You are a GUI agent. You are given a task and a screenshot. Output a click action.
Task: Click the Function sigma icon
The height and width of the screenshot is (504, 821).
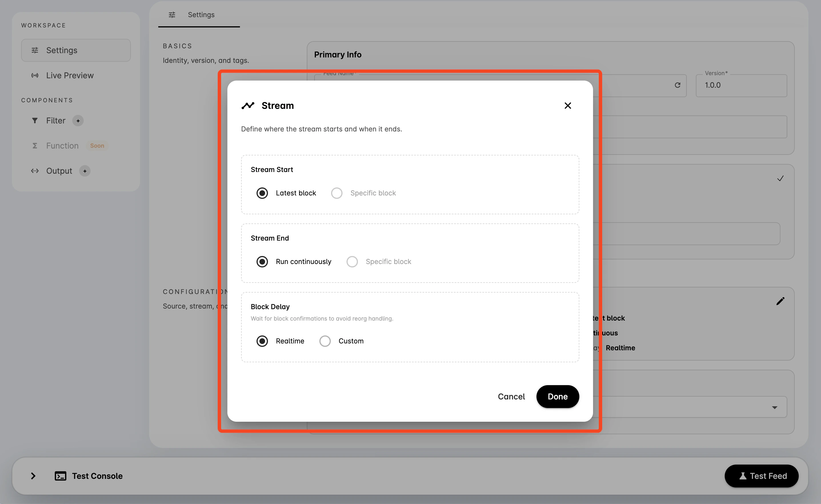coord(35,146)
